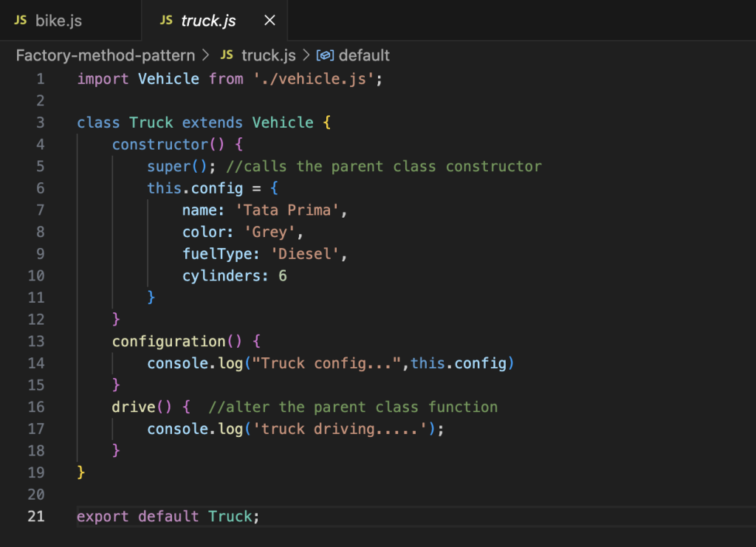Click the './vehicle.js' import path string
The width and height of the screenshot is (756, 547).
(x=313, y=79)
